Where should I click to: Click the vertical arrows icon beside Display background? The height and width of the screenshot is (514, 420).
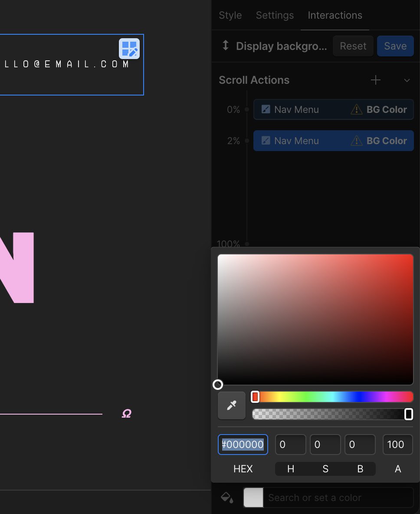(x=225, y=46)
